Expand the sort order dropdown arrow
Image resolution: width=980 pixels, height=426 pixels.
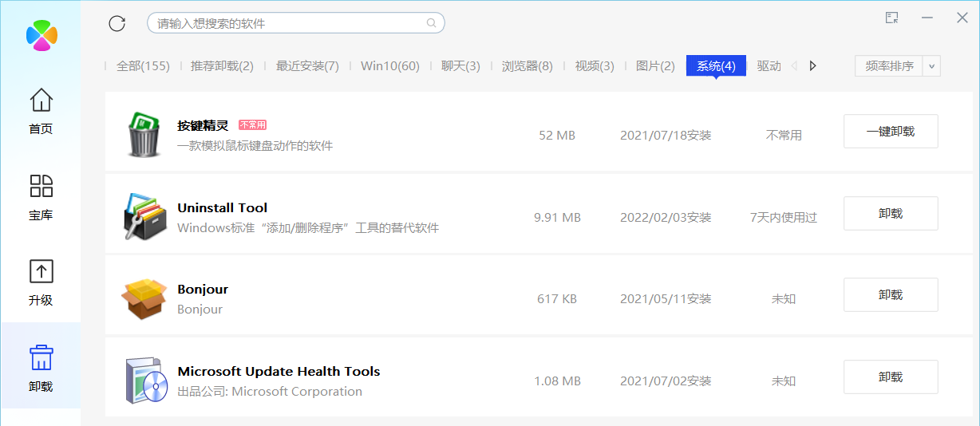932,65
